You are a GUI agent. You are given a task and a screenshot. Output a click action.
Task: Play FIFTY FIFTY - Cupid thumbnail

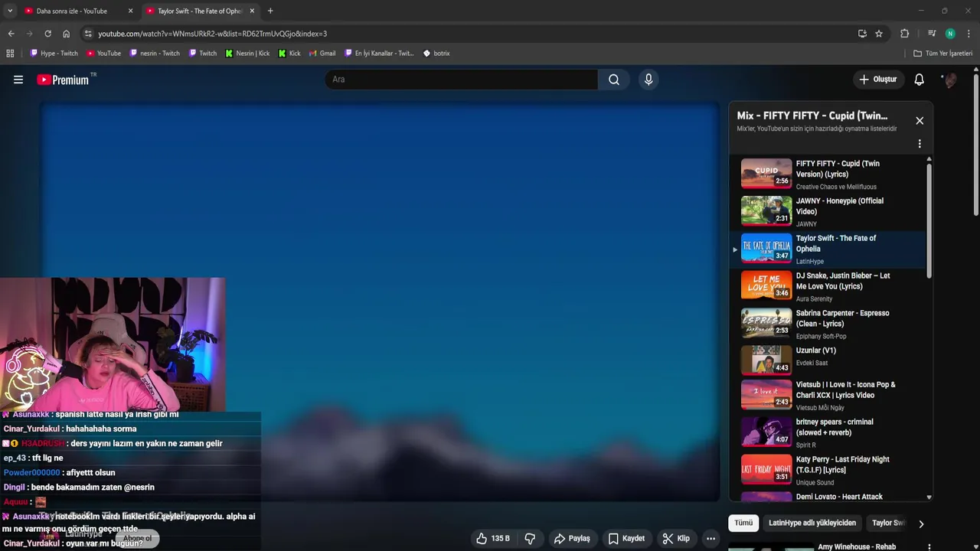(766, 174)
